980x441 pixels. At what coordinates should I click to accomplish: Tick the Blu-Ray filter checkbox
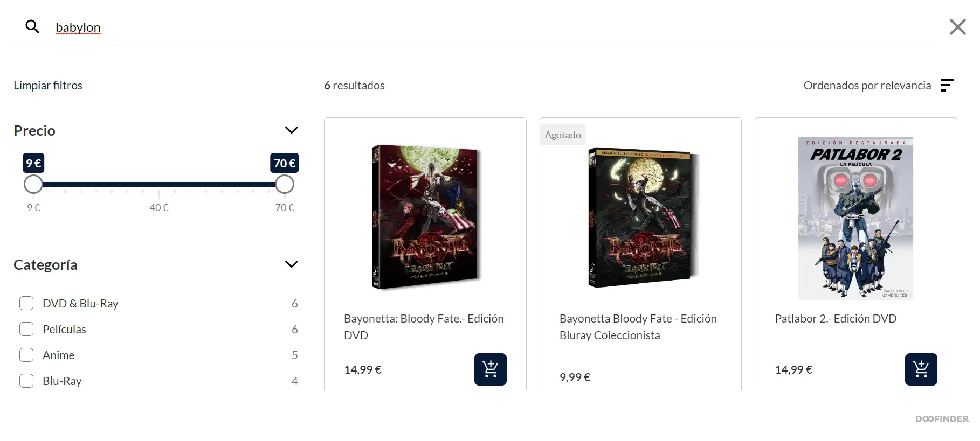click(x=26, y=381)
